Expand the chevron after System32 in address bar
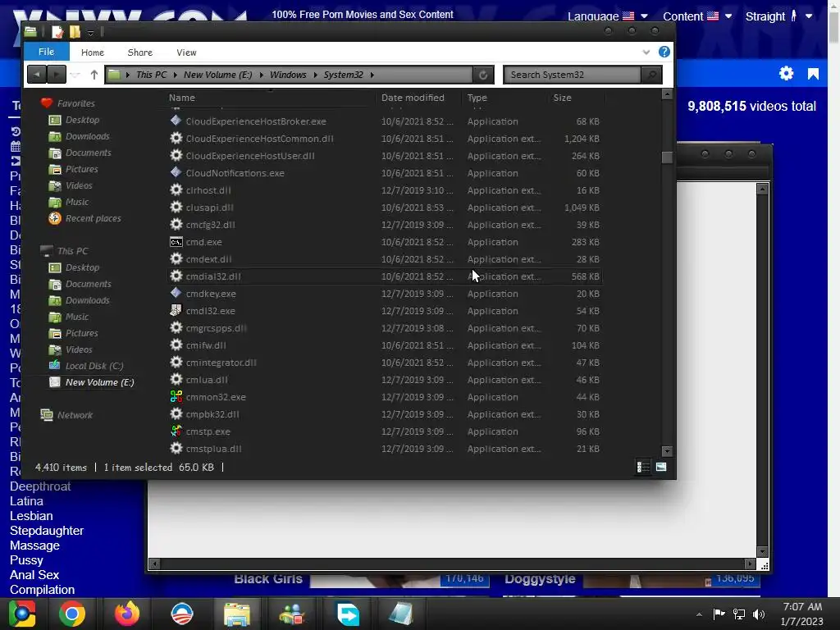The height and width of the screenshot is (630, 840). pos(372,75)
